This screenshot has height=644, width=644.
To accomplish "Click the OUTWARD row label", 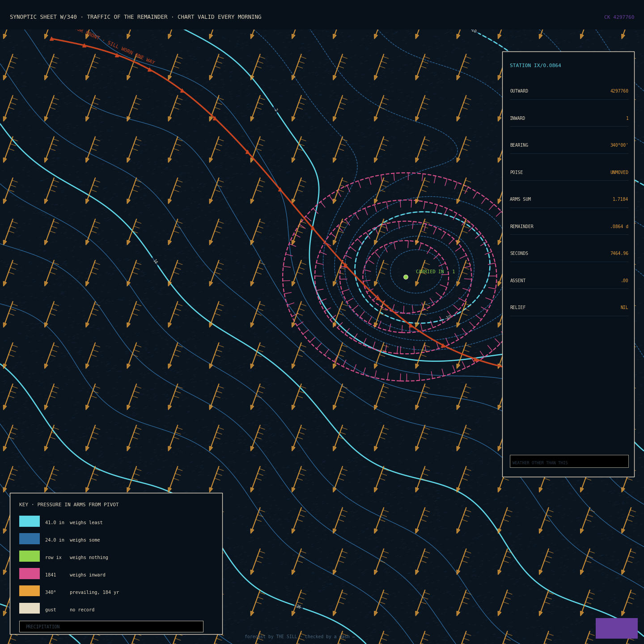I will 519,91.
